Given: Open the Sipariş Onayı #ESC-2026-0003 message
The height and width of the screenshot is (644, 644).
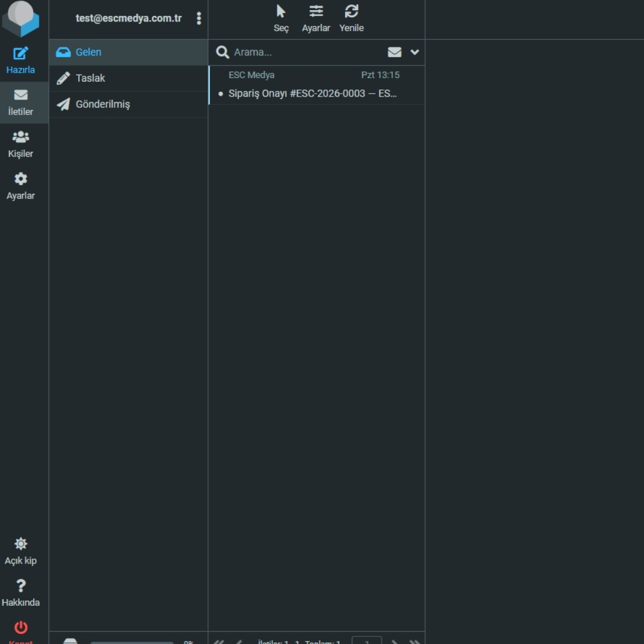Looking at the screenshot, I should click(x=312, y=94).
